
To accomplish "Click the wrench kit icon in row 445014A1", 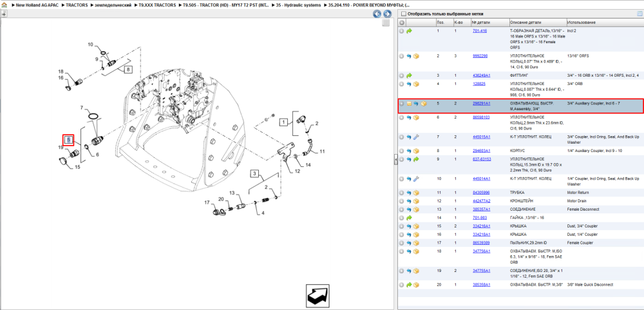I will click(416, 179).
